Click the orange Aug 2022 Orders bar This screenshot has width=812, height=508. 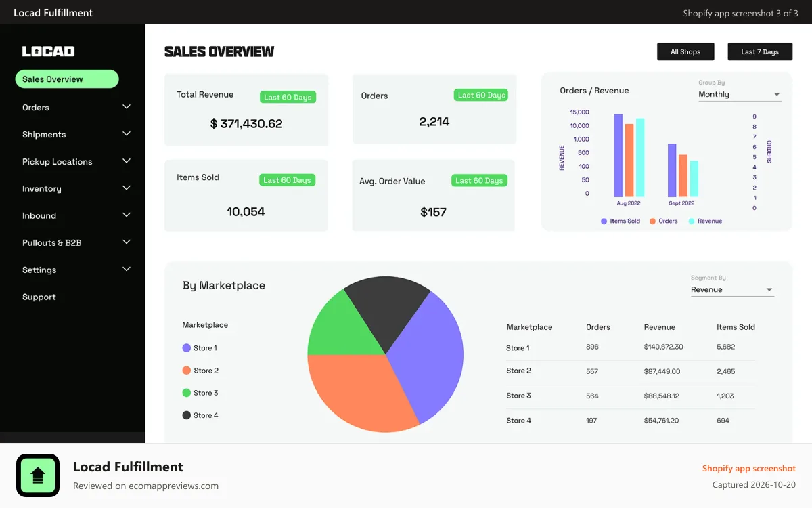(629, 161)
